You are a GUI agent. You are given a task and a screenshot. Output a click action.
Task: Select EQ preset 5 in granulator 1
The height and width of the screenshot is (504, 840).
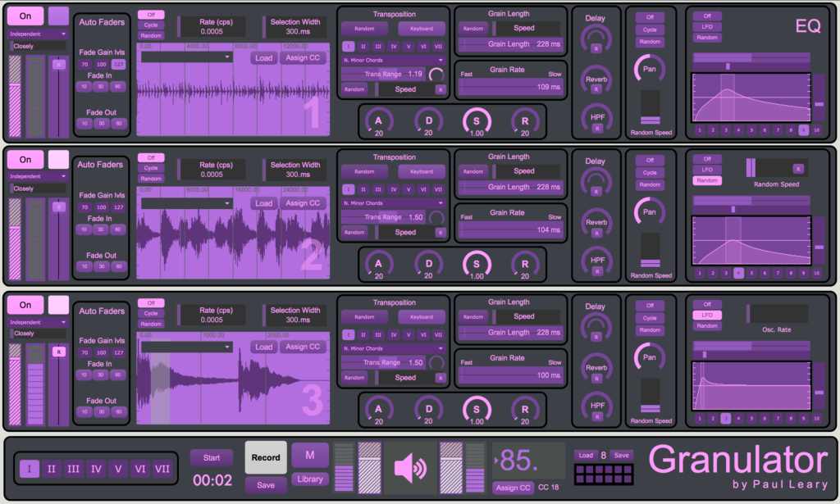751,130
